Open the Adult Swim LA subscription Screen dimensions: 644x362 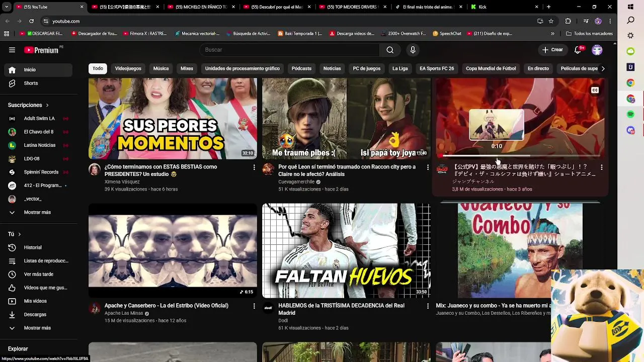tap(38, 119)
